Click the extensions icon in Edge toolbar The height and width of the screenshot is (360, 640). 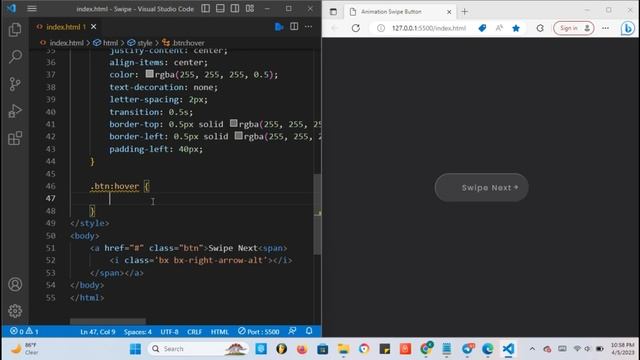[x=540, y=28]
